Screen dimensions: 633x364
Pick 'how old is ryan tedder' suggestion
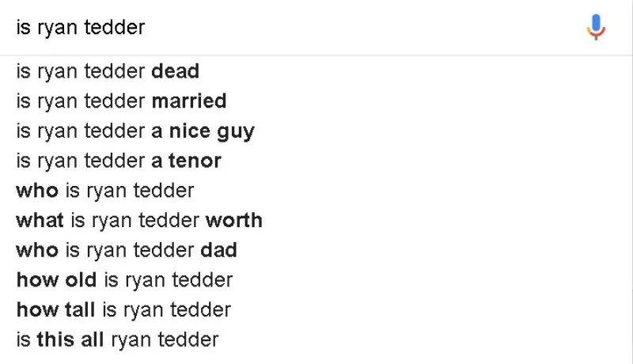[x=124, y=280]
